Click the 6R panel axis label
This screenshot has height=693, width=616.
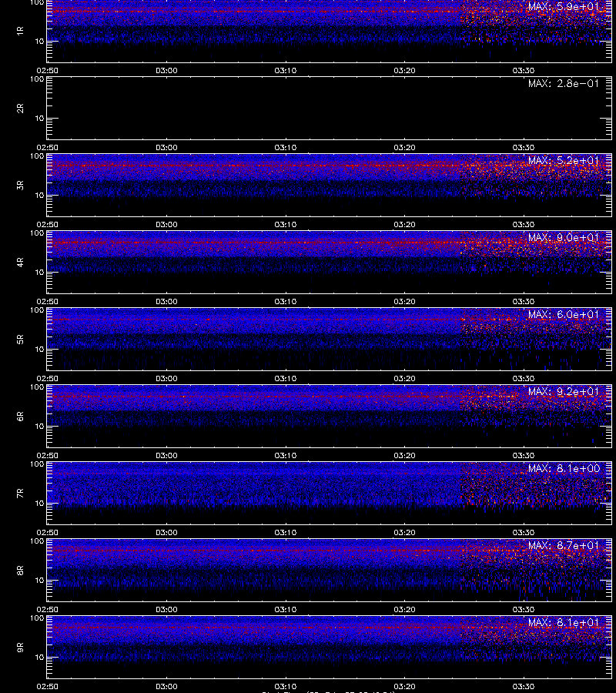coord(20,416)
